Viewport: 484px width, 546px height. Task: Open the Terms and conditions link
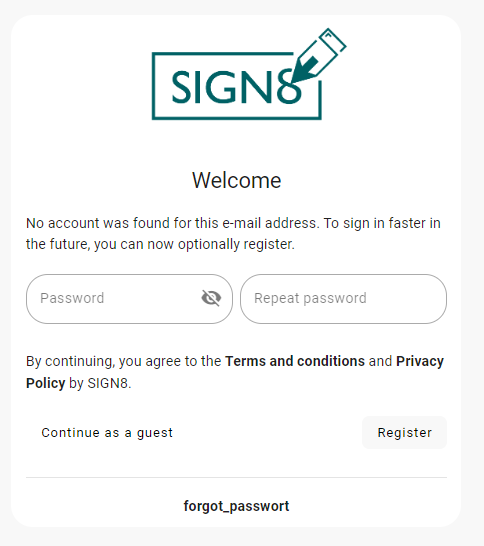(x=295, y=361)
